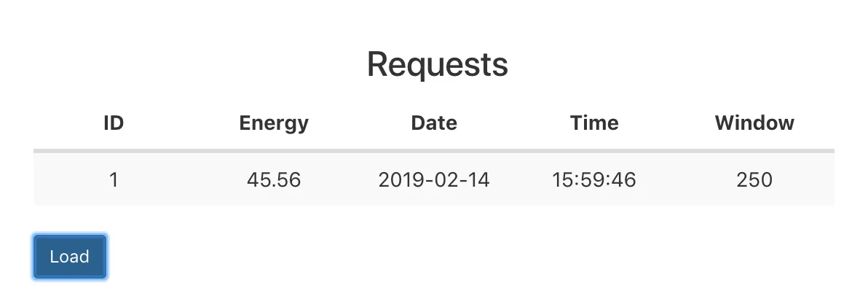Image resolution: width=868 pixels, height=299 pixels.
Task: Click the gray divider under column headers
Action: 434,151
